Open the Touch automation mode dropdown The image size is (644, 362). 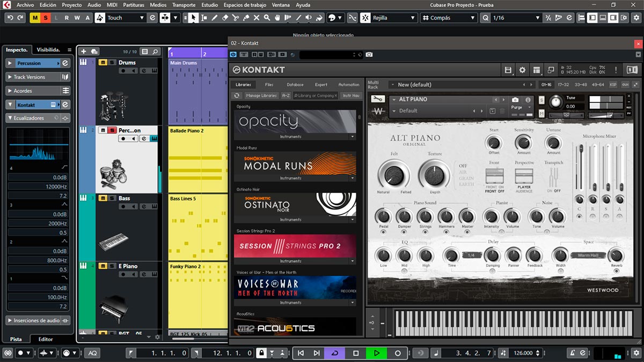(x=126, y=18)
